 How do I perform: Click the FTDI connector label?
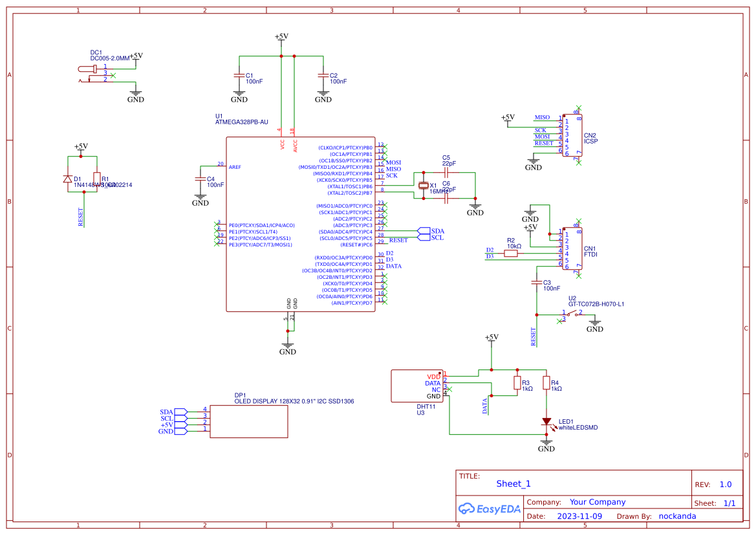590,254
